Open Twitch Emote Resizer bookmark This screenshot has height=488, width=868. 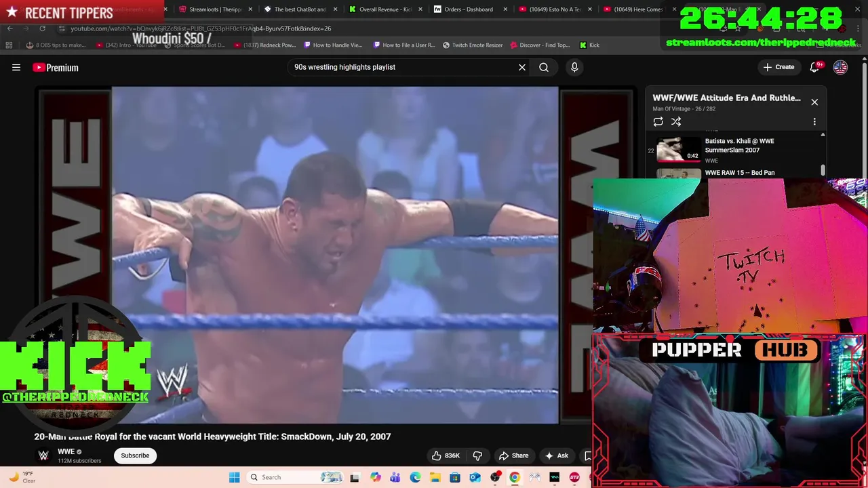(473, 45)
